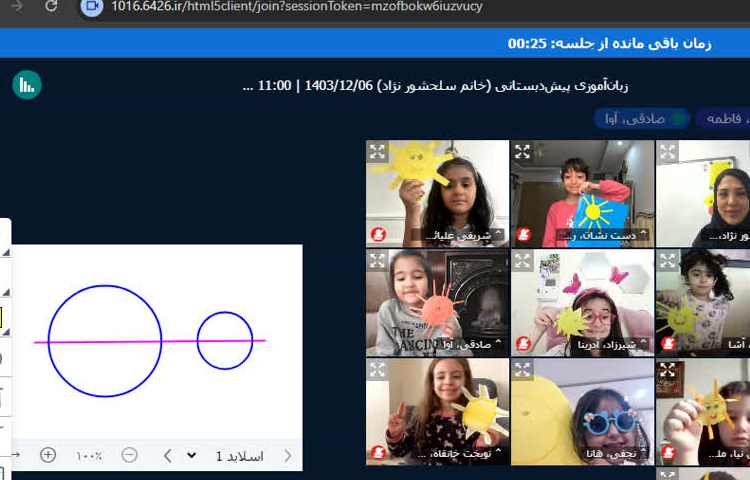Screen dimensions: 750x480
Task: Click the browser reload button
Action: tap(51, 6)
